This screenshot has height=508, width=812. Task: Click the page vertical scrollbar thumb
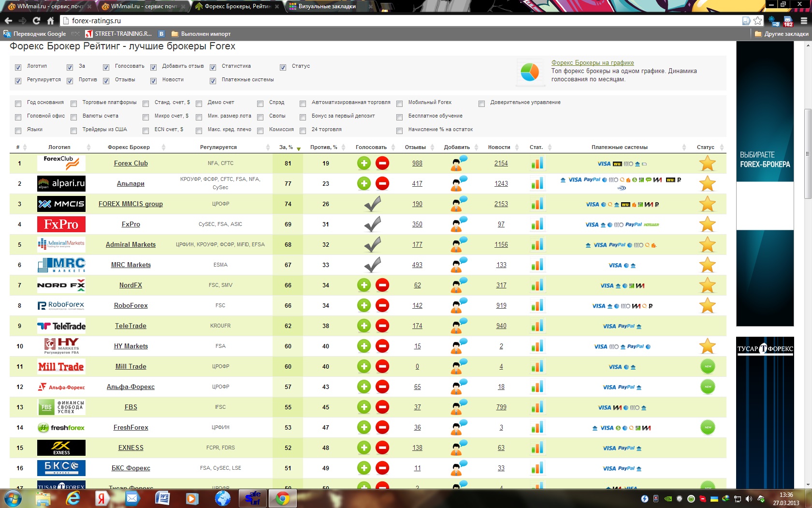[x=808, y=154]
